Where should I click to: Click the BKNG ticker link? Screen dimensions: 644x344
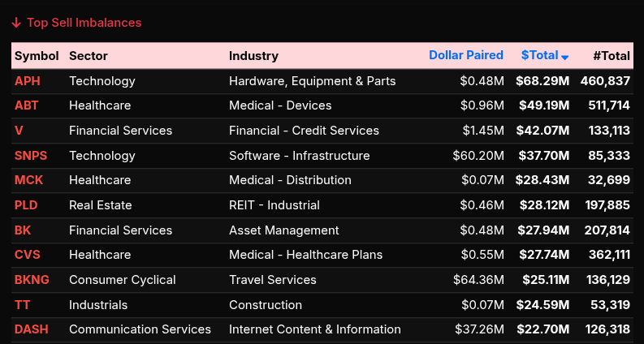32,280
